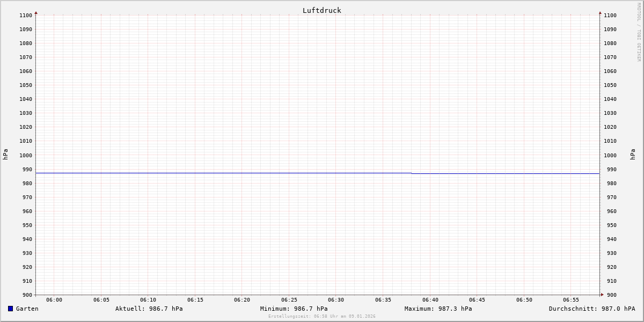The width and height of the screenshot is (644, 322).
Task: Click the Minimum: 986.7 hPa value
Action: [294, 309]
